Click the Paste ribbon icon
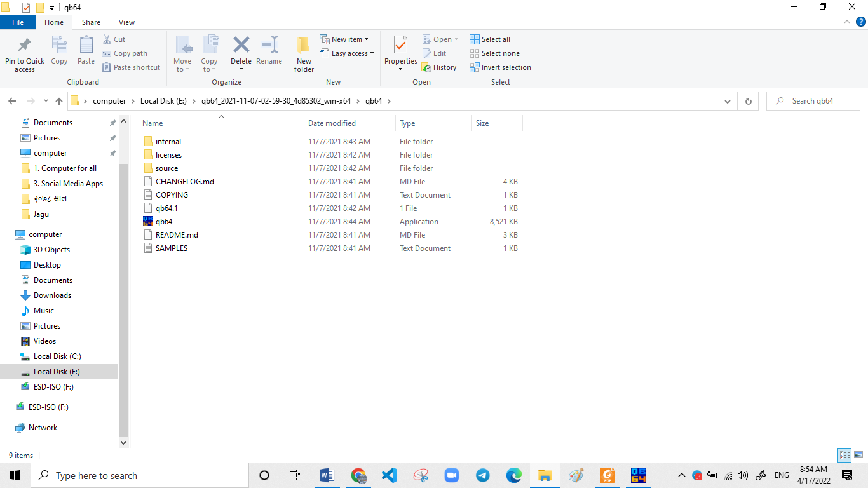This screenshot has height=488, width=868. [86, 46]
